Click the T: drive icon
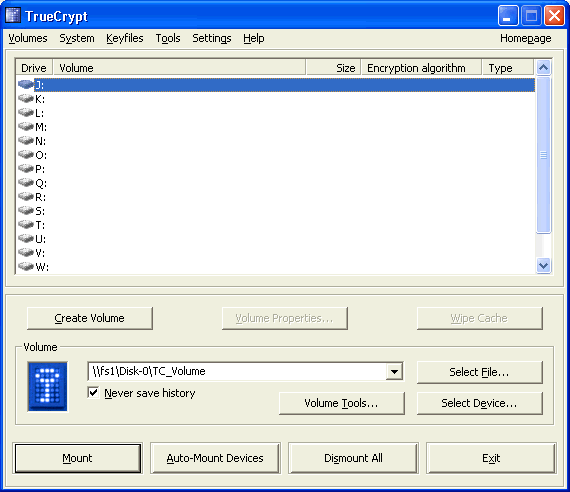 pyautogui.click(x=26, y=225)
